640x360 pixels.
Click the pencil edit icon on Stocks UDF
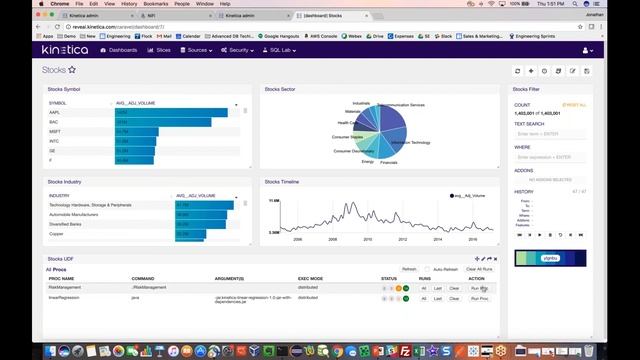[x=483, y=259]
